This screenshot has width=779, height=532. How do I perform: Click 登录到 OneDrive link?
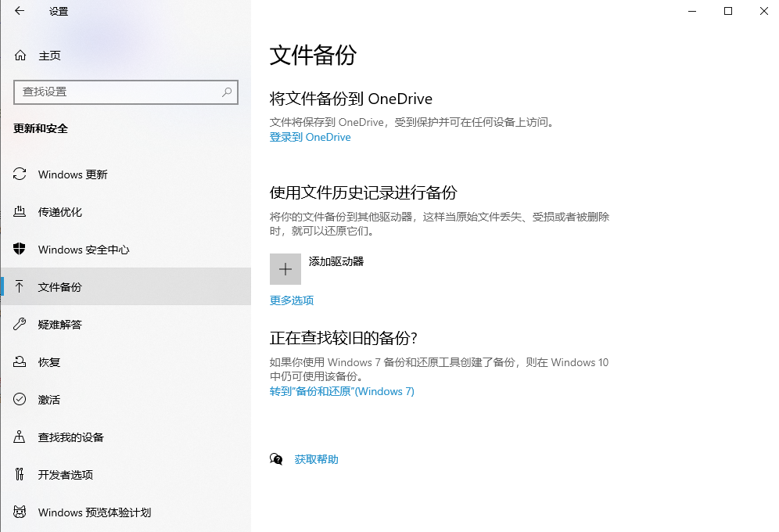pyautogui.click(x=311, y=137)
